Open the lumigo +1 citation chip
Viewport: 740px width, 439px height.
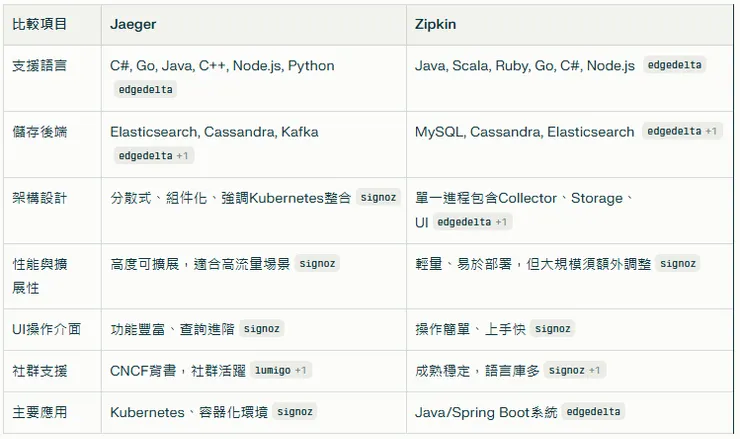point(281,370)
